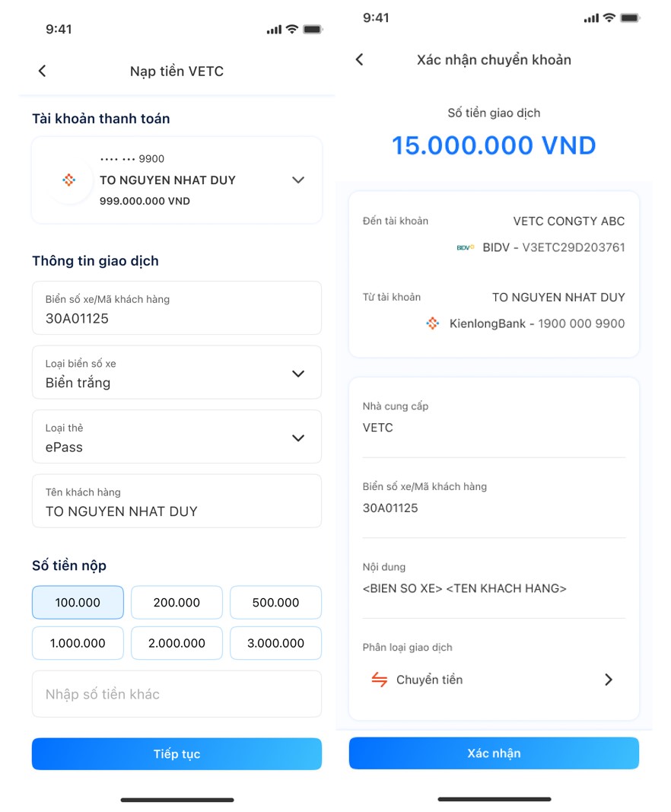Tap the TO NGUYEN NHAT DUY account name
The width and height of the screenshot is (671, 812).
click(x=167, y=180)
